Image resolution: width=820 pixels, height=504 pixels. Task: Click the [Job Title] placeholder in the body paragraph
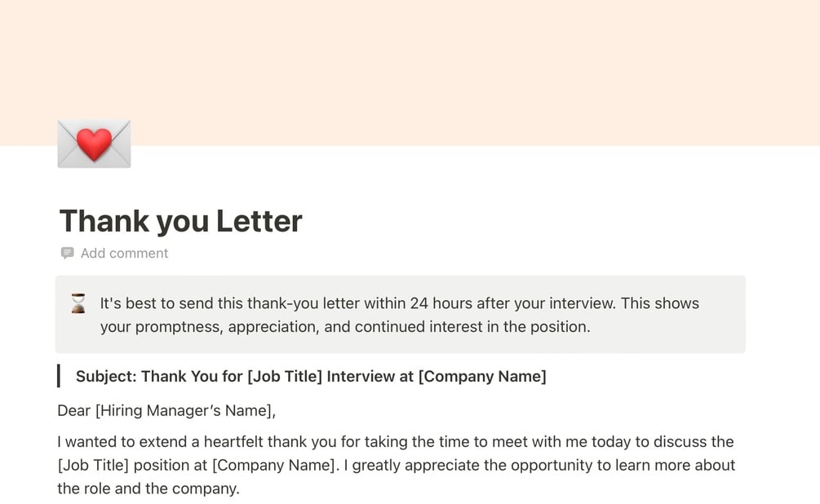coord(93,466)
